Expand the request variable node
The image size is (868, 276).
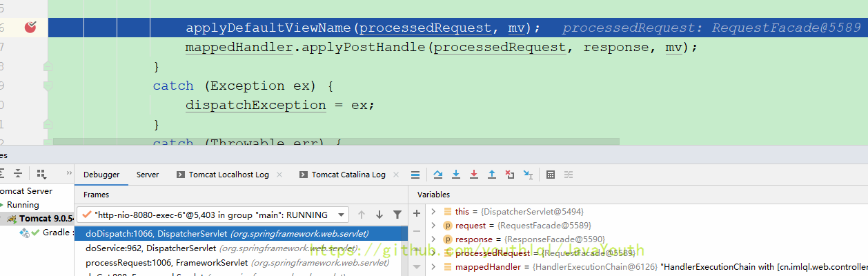pyautogui.click(x=433, y=226)
